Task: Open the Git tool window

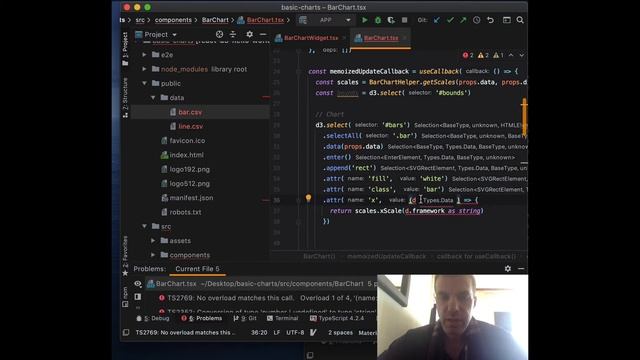Action: [245, 318]
